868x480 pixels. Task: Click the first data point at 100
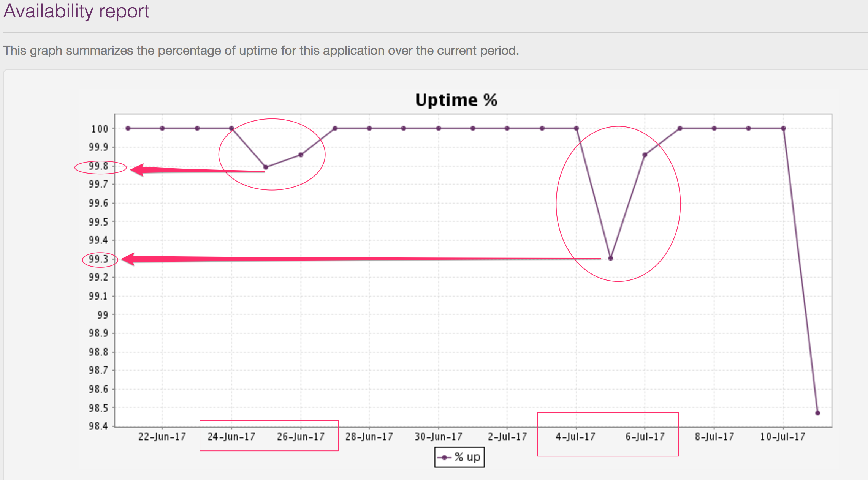(x=128, y=128)
